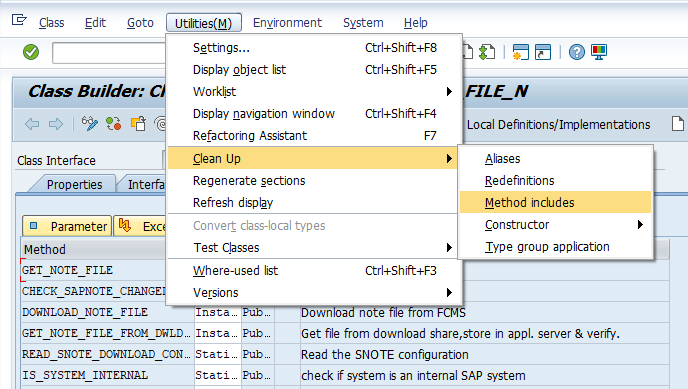Click the green download-page icon in toolbar
Image resolution: width=688 pixels, height=389 pixels.
click(x=487, y=52)
